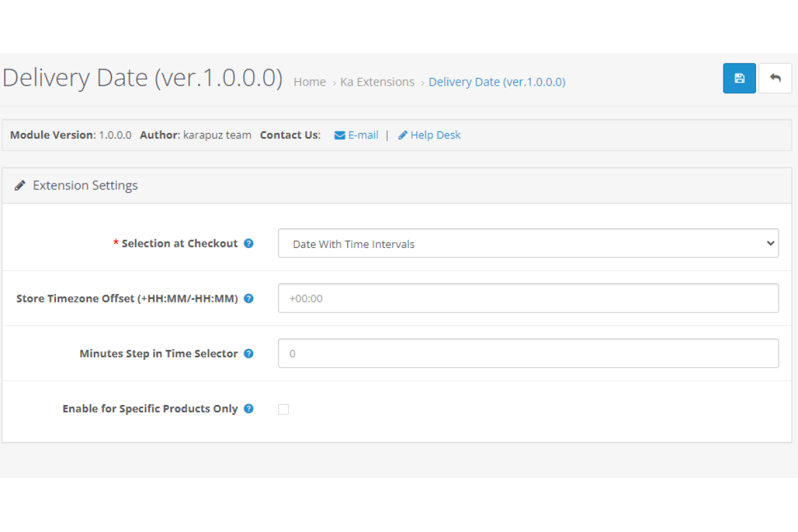This screenshot has height=532, width=798.
Task: Click the blue Save floppy disk button
Action: 739,78
